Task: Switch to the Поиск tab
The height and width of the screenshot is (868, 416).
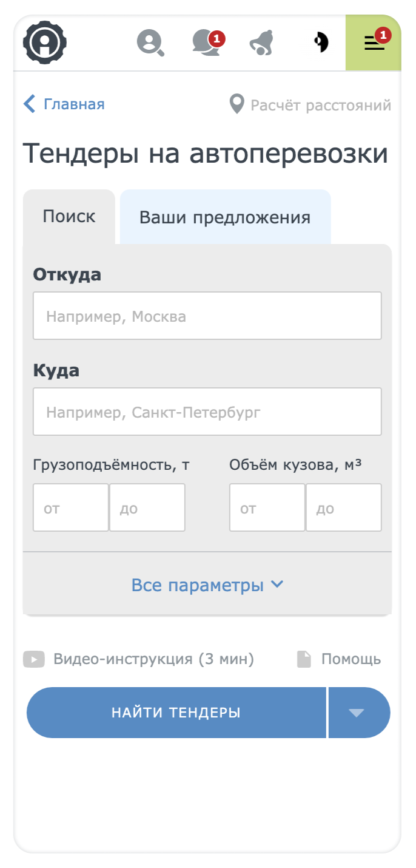Action: click(x=69, y=217)
